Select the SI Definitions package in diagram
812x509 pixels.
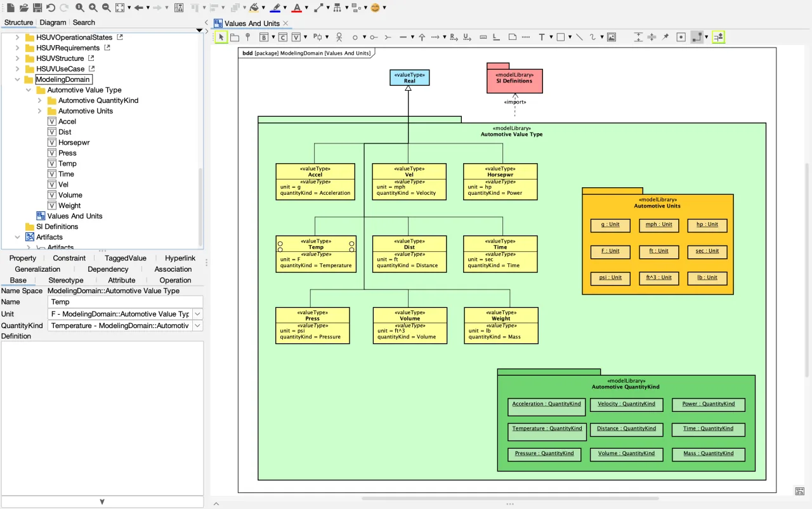click(x=514, y=78)
